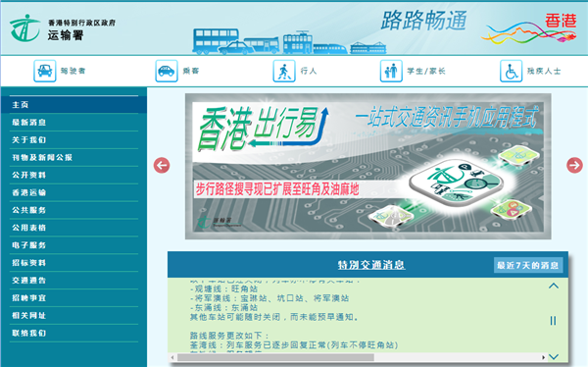Select 主页 in the sidebar menu

(73, 105)
